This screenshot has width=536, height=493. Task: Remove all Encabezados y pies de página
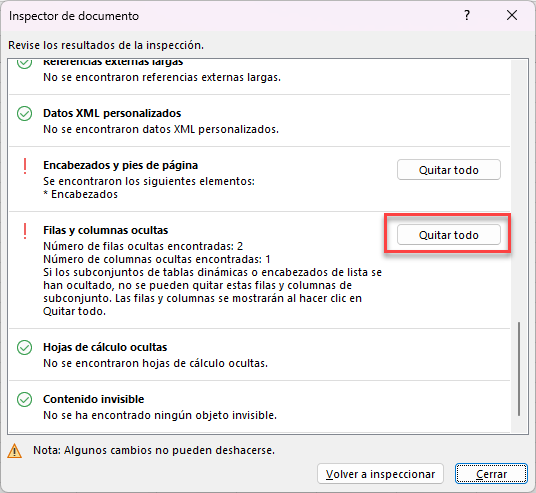448,170
